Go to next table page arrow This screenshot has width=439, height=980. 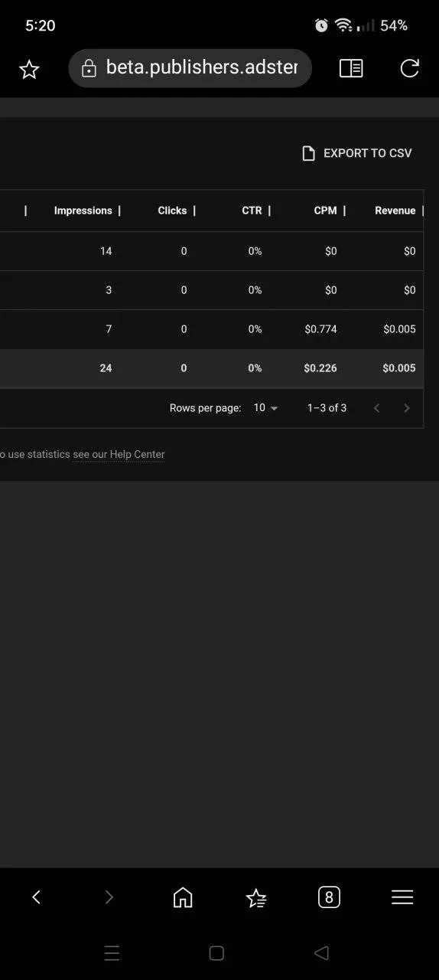click(x=407, y=408)
